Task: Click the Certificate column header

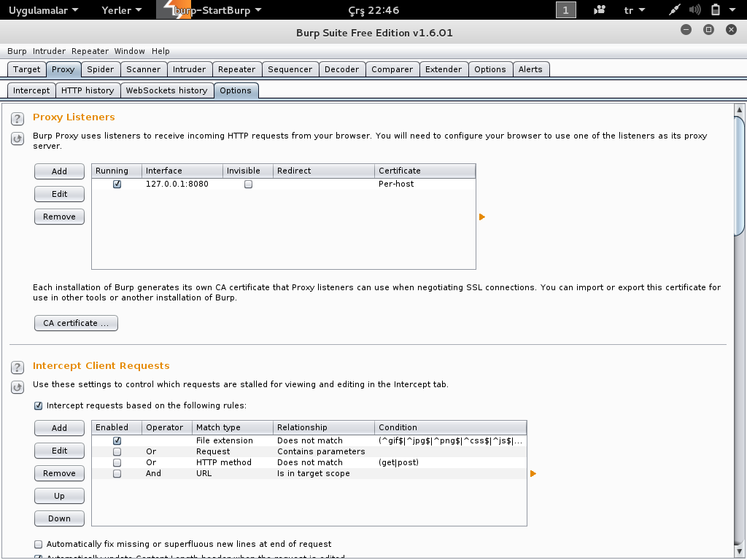Action: coord(425,171)
